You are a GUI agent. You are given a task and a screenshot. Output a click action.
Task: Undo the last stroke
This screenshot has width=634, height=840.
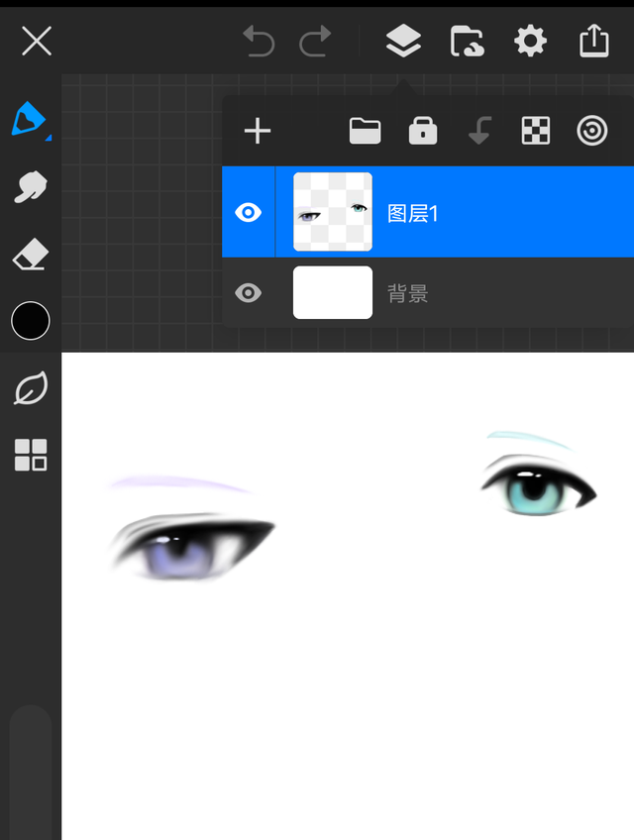click(x=259, y=42)
